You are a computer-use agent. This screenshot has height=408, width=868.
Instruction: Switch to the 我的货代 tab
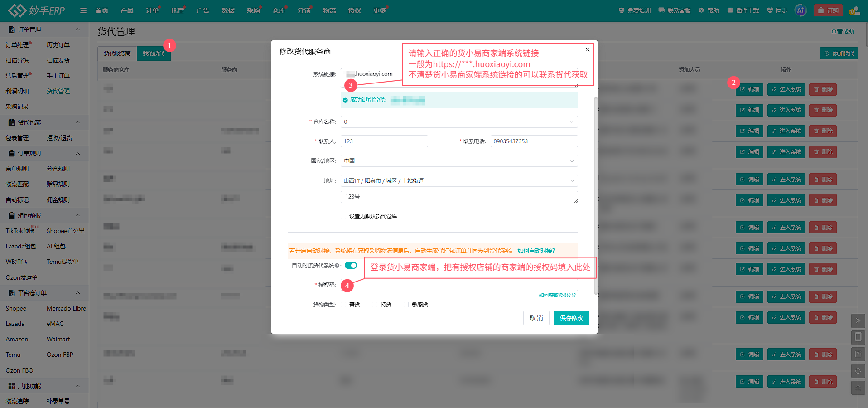click(x=154, y=53)
